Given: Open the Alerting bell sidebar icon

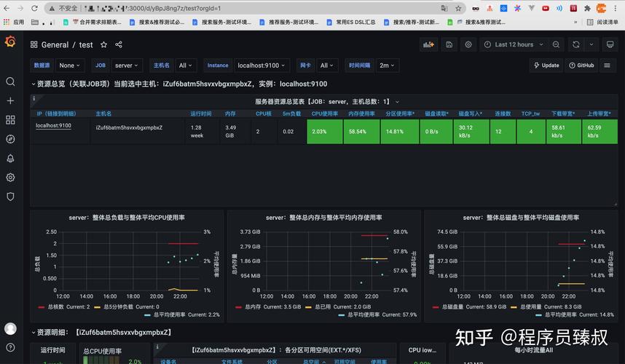Looking at the screenshot, I should pos(10,158).
